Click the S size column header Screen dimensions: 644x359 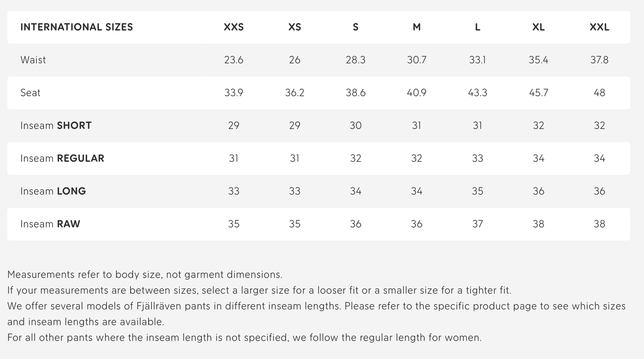tap(355, 27)
